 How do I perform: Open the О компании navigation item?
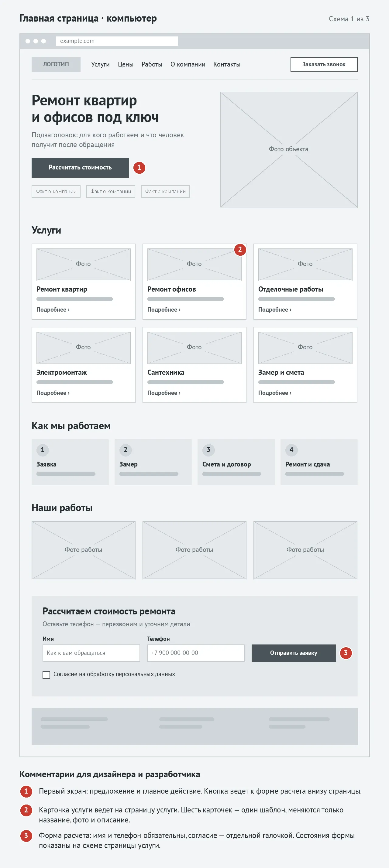pos(188,64)
